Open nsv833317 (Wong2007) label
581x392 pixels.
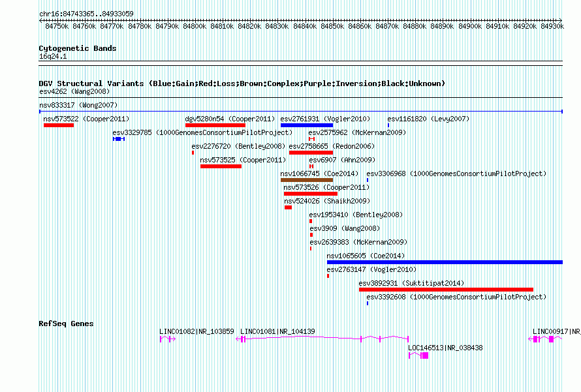(78, 105)
